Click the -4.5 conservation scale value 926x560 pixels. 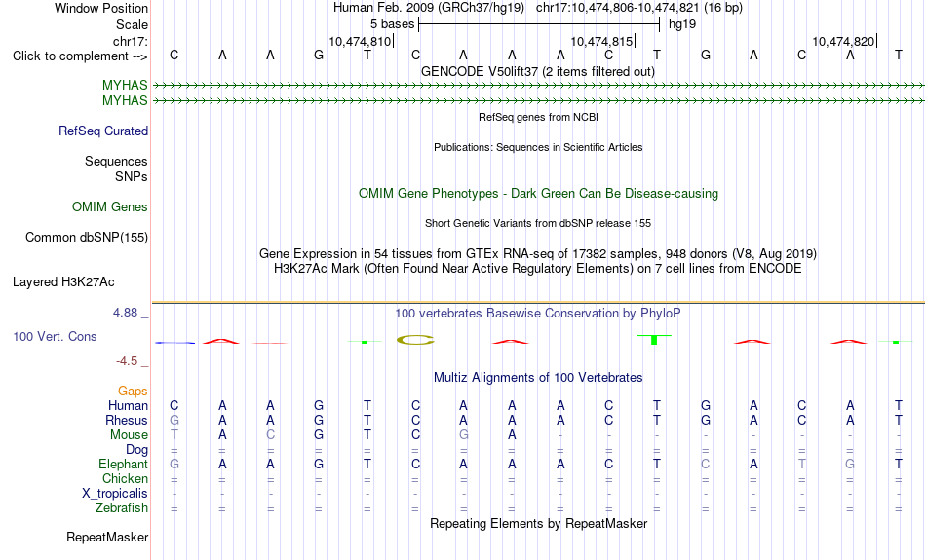[127, 361]
